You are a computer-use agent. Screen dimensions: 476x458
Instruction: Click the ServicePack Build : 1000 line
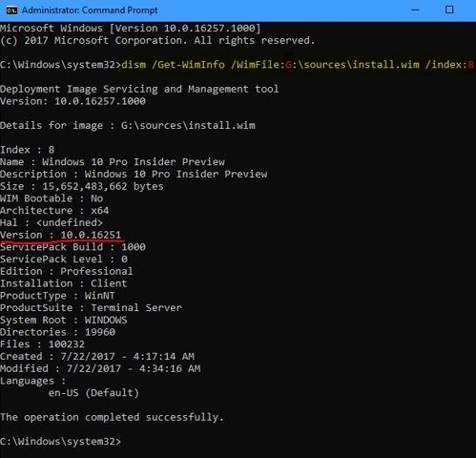pos(72,247)
